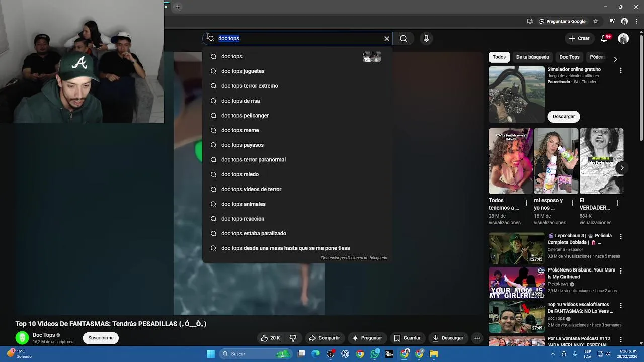
Task: Select the Pódcast filter chip
Action: tap(597, 57)
